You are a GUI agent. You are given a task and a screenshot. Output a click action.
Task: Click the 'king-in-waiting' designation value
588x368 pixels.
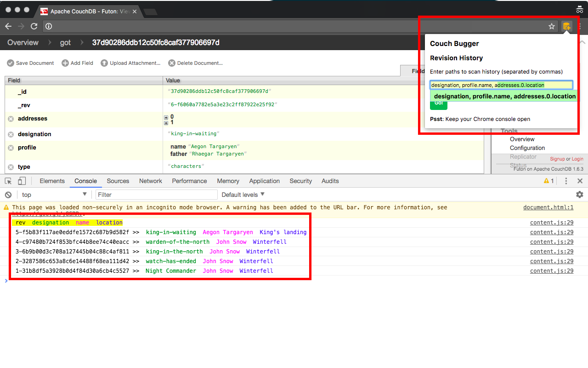pos(194,134)
